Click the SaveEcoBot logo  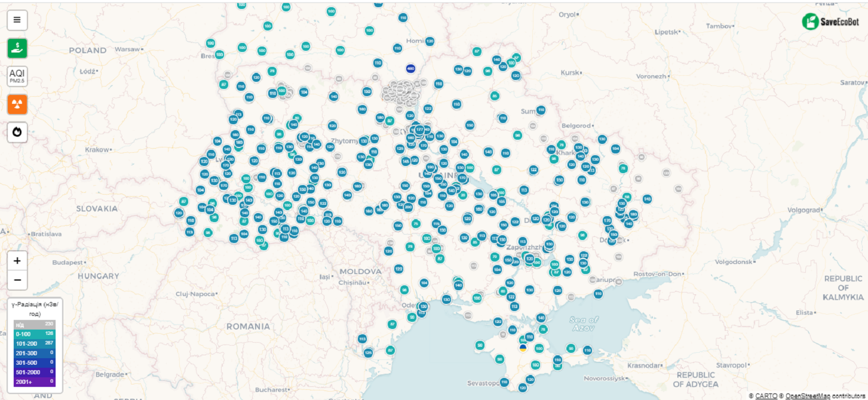tap(830, 21)
